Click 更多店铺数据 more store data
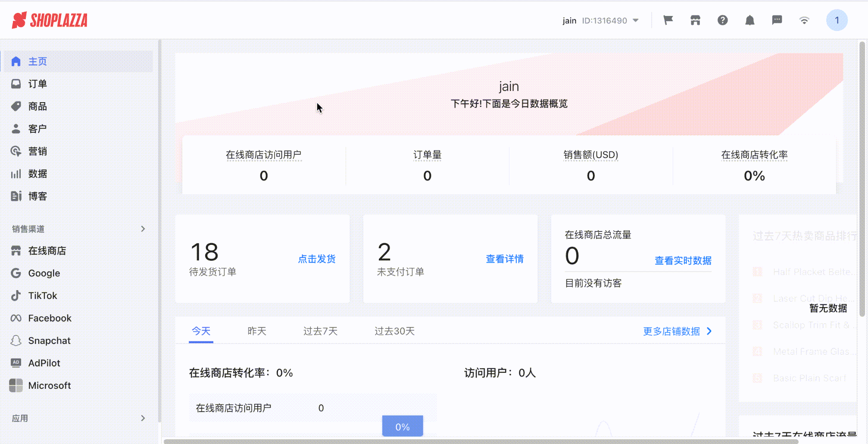Viewport: 868px width, 444px height. point(678,331)
